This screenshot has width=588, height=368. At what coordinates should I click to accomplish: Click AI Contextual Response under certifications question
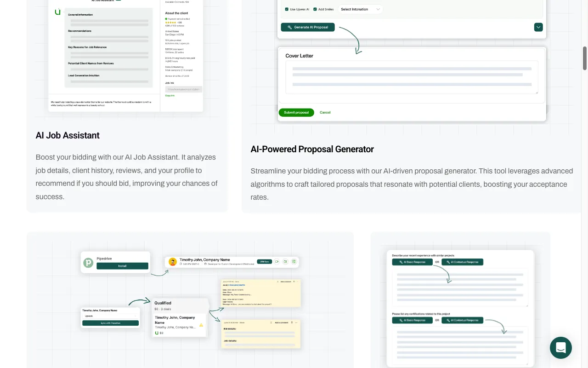click(x=462, y=320)
